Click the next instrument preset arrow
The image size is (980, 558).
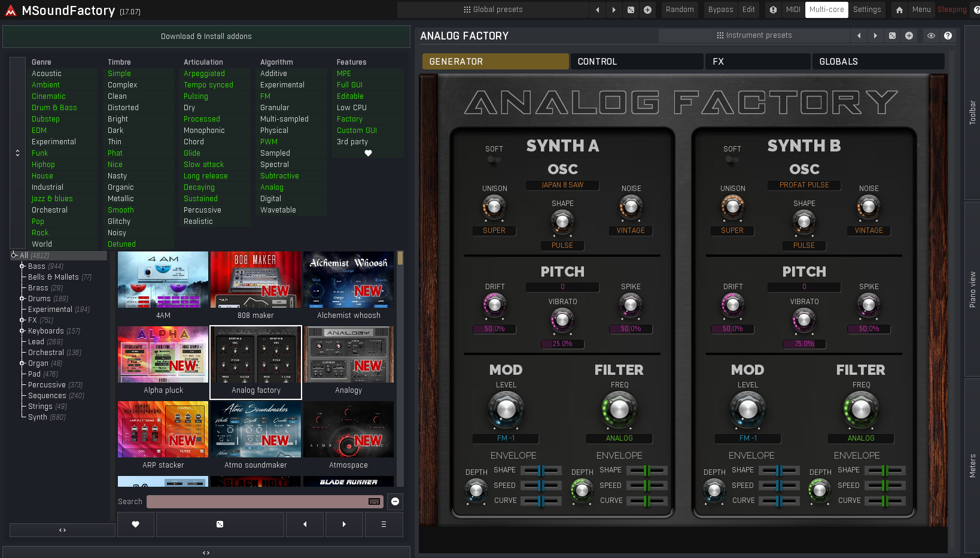pos(875,36)
